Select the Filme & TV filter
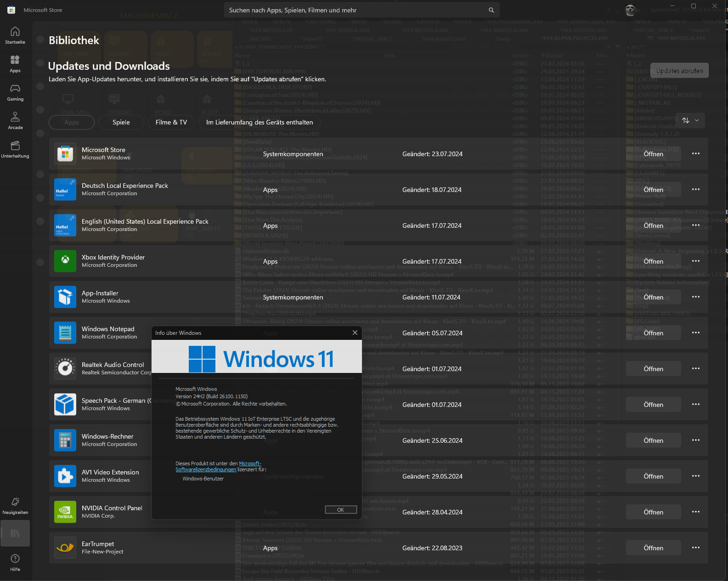 [x=171, y=122]
